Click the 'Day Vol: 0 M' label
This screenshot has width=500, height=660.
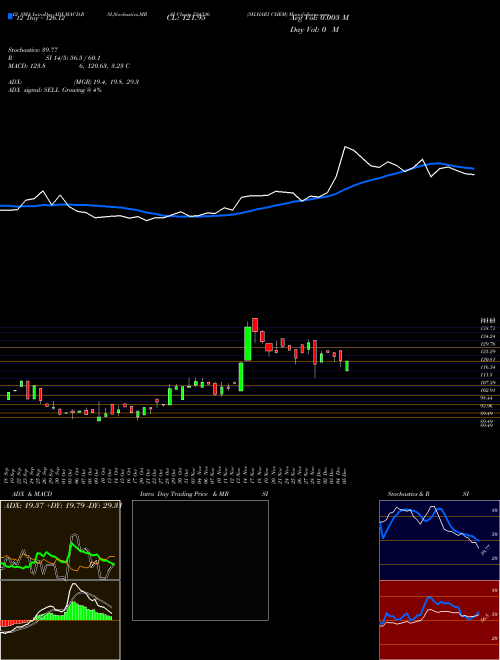point(314,30)
